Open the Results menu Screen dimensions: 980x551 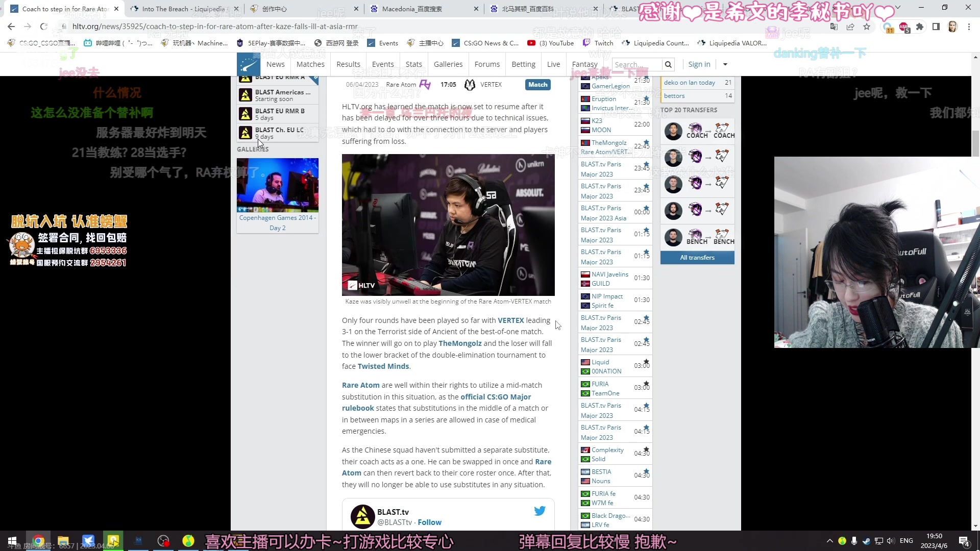point(349,64)
